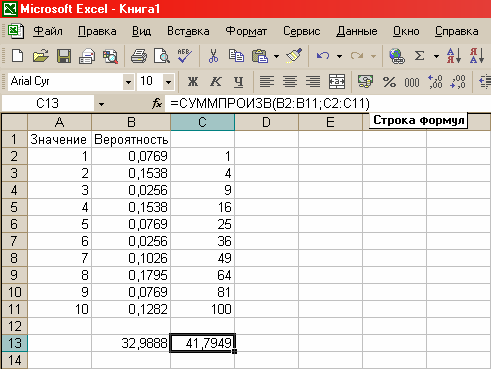Screen dimensions: 491x369
Task: Click the permission/e-mail envelope icon
Action: point(87,56)
